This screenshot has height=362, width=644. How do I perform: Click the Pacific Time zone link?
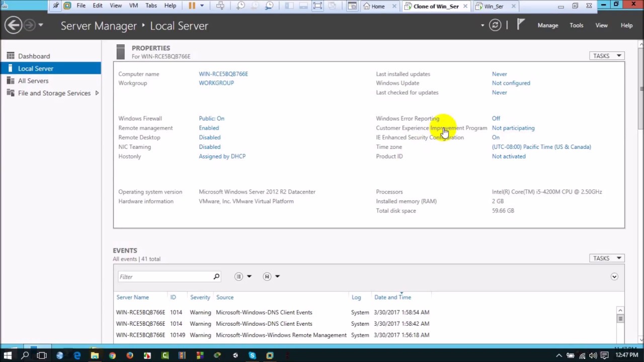pyautogui.click(x=541, y=147)
